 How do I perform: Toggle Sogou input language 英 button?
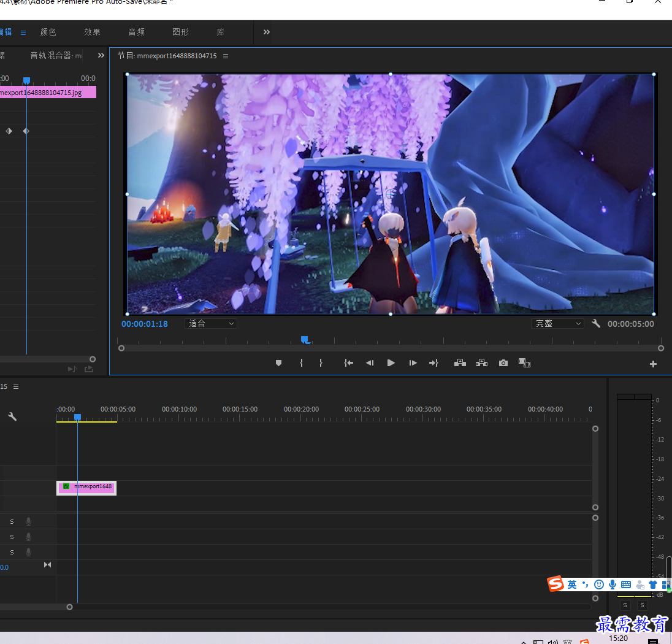(x=571, y=584)
